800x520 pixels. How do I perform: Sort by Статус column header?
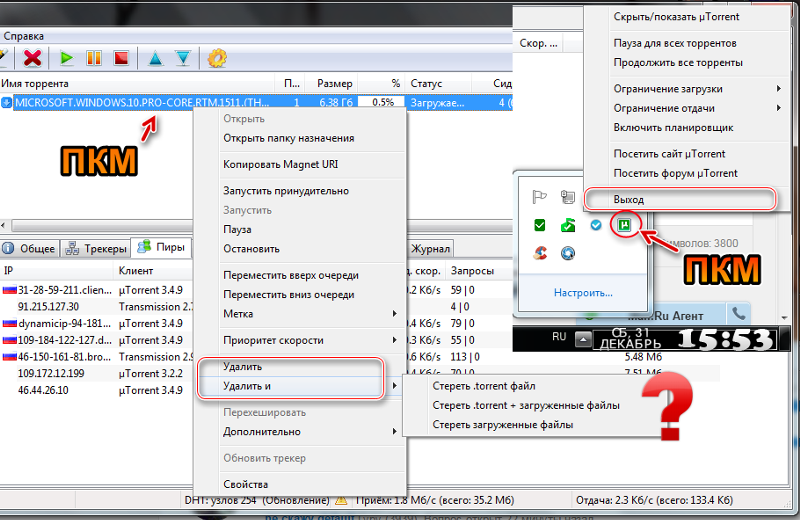438,83
